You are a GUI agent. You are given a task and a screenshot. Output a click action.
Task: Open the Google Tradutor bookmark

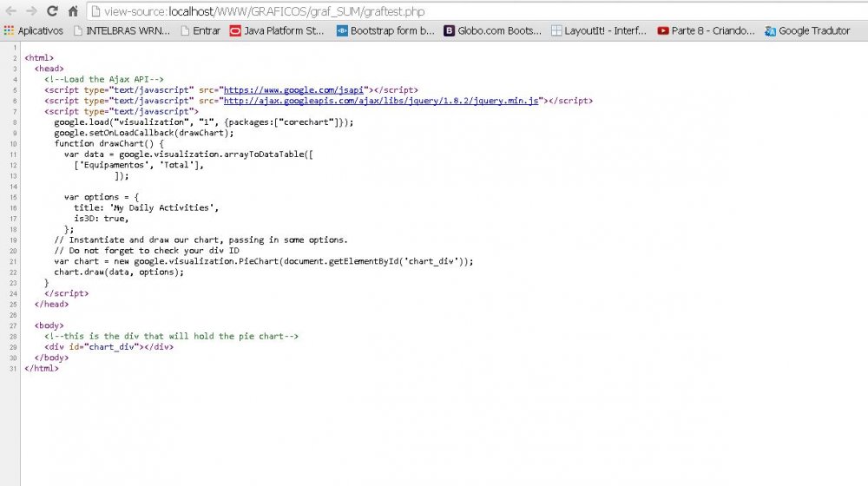click(807, 30)
